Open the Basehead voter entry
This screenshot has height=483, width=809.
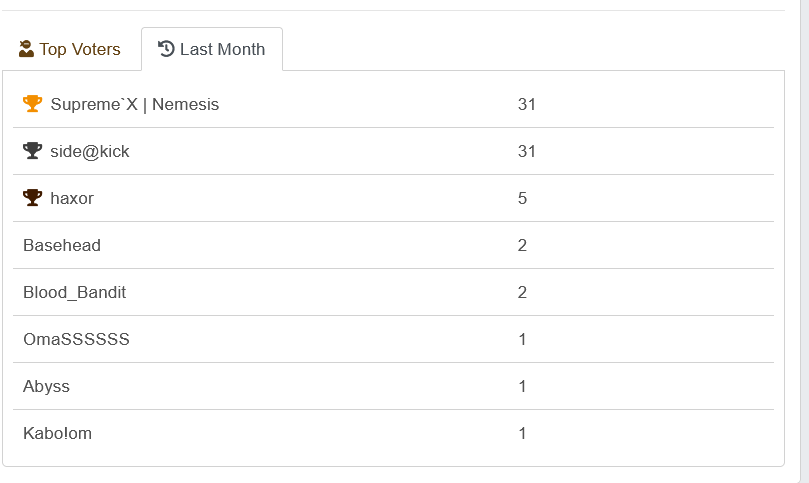(x=62, y=245)
